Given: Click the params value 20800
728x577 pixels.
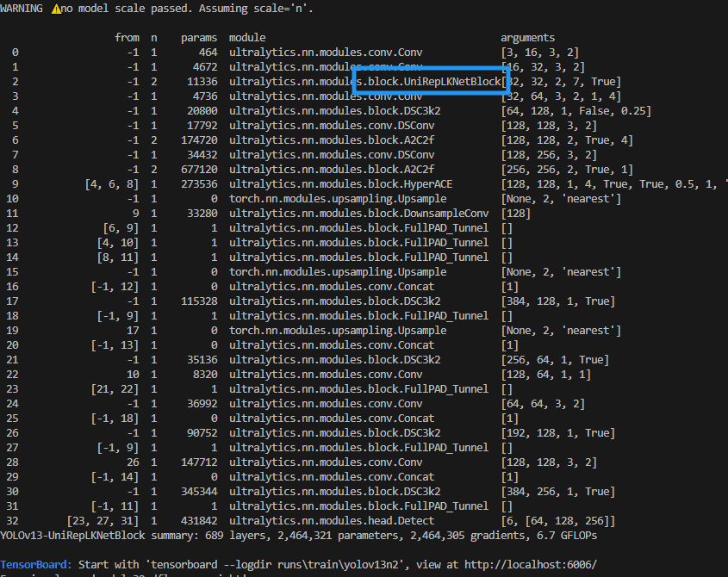Looking at the screenshot, I should pyautogui.click(x=202, y=111).
